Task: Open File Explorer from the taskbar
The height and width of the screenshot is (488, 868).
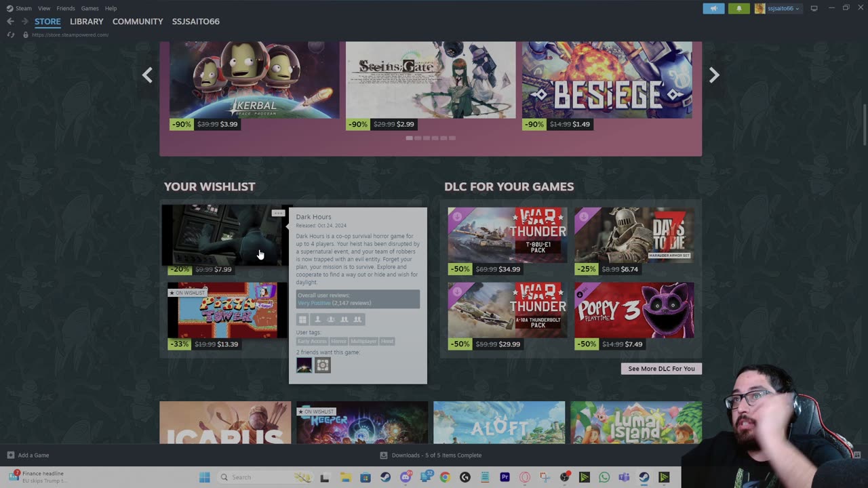Action: [x=344, y=477]
